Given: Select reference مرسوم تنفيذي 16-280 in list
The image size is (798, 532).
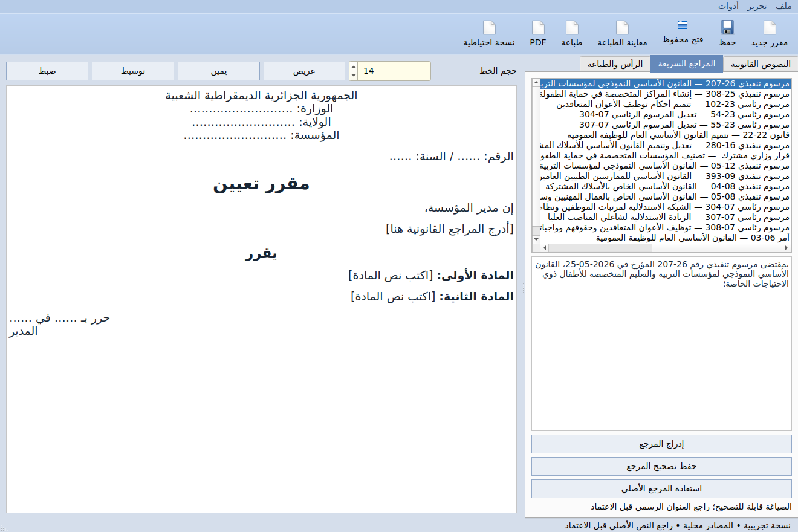Looking at the screenshot, I should [666, 145].
